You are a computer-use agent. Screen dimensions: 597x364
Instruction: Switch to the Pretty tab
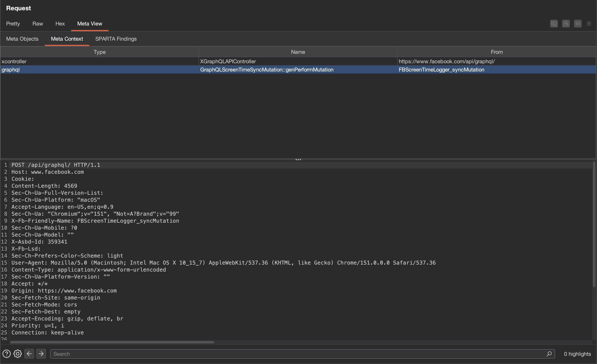pyautogui.click(x=13, y=23)
